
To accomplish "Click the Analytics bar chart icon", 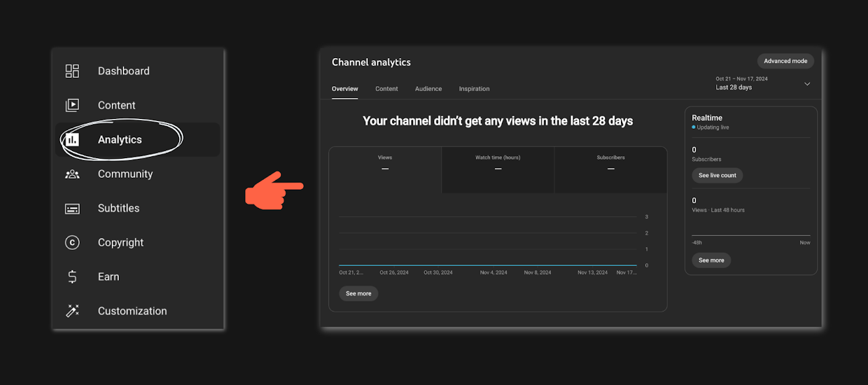I will tap(73, 139).
